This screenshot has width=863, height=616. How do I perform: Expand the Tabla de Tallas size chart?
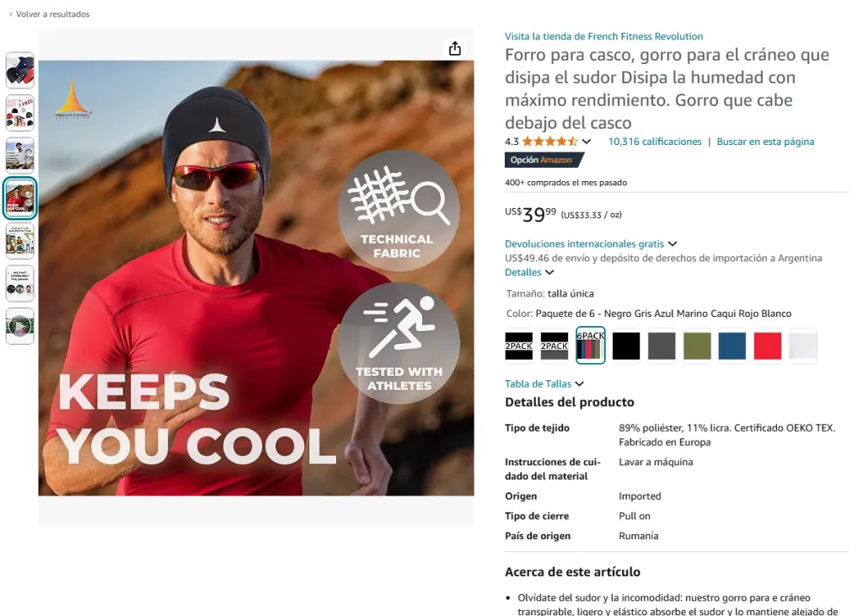pyautogui.click(x=544, y=384)
